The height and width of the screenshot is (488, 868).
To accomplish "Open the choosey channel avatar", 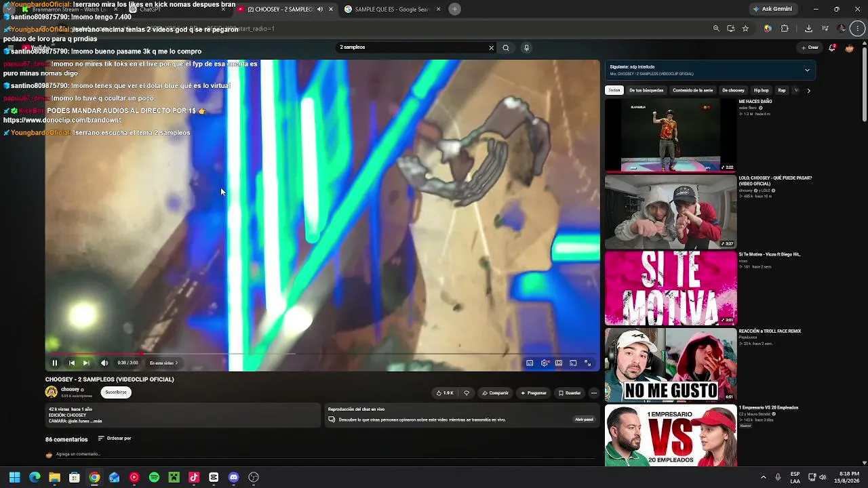I will pyautogui.click(x=51, y=392).
